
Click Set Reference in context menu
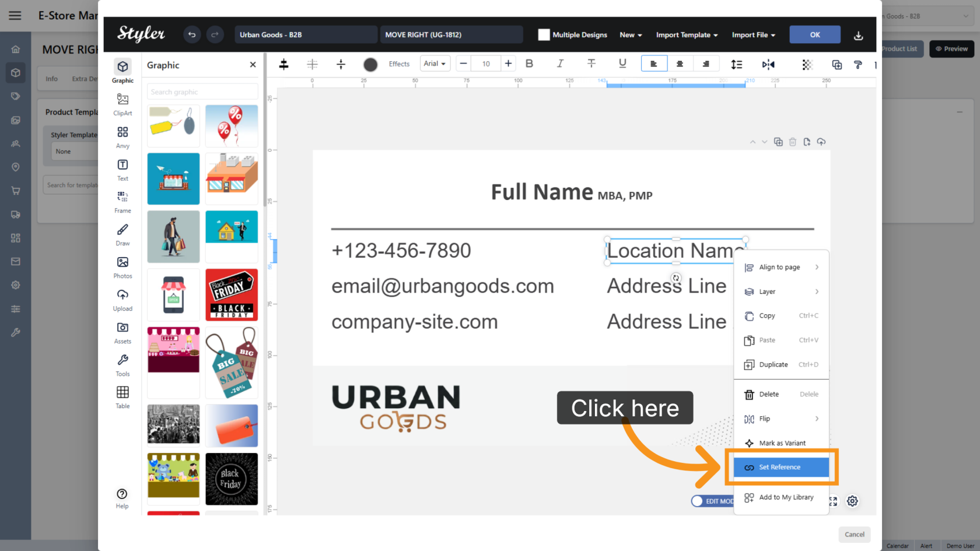[781, 467]
